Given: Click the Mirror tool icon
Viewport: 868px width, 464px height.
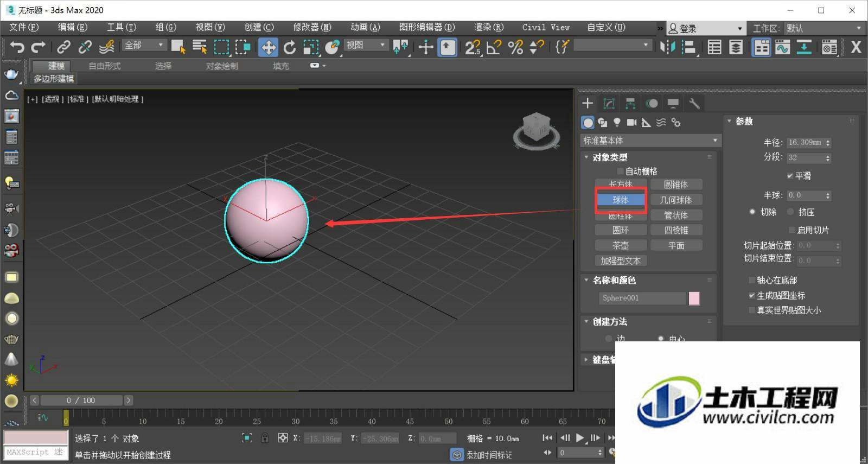Looking at the screenshot, I should [668, 47].
